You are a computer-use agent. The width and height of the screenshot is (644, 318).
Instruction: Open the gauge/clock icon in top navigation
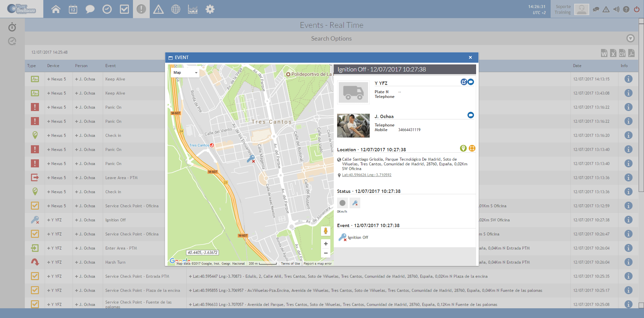[x=107, y=9]
